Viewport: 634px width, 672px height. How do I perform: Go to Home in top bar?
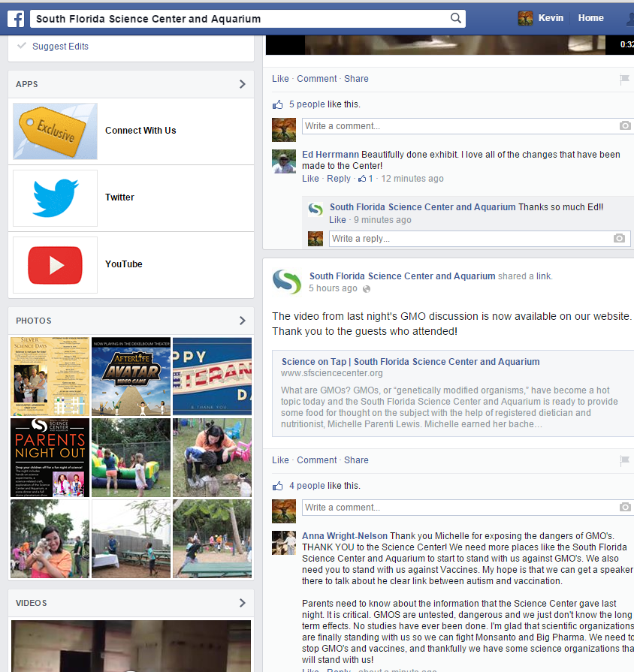[590, 18]
